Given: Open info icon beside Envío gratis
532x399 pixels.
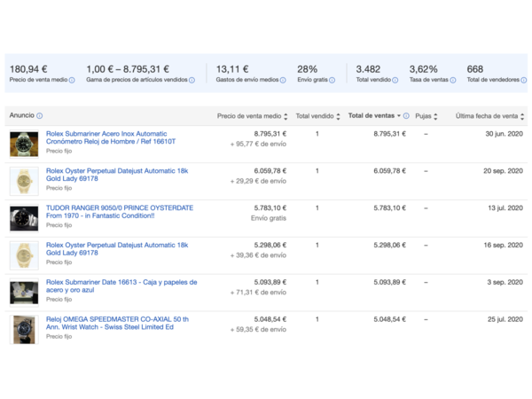Looking at the screenshot, I should click(x=332, y=80).
